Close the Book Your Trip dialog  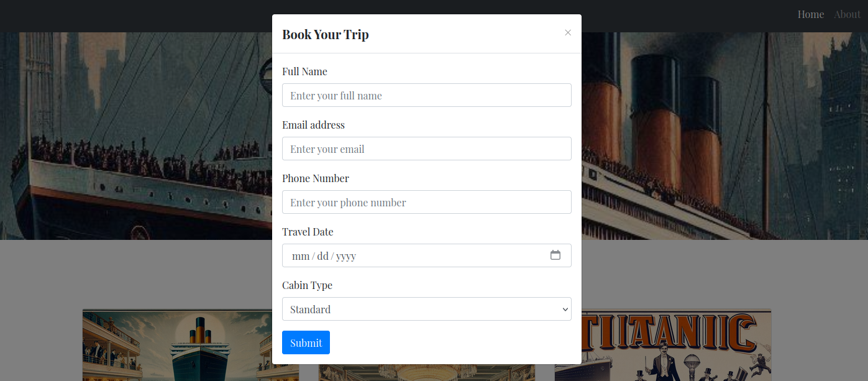568,33
